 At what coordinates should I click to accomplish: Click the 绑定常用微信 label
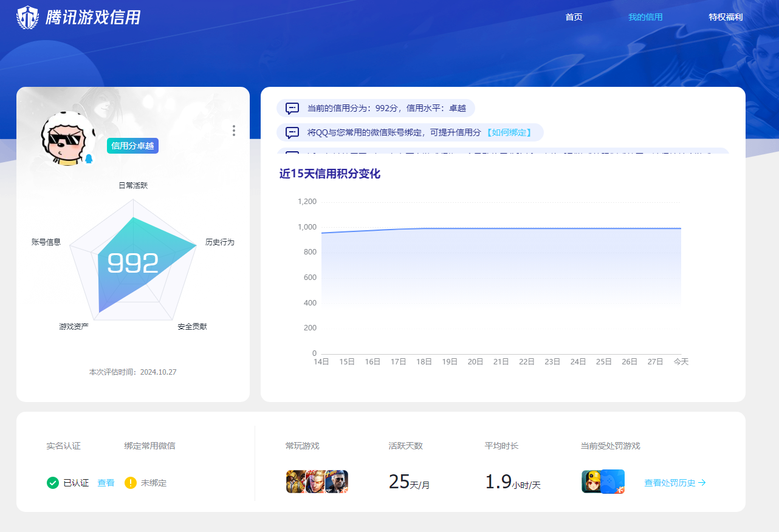[149, 446]
